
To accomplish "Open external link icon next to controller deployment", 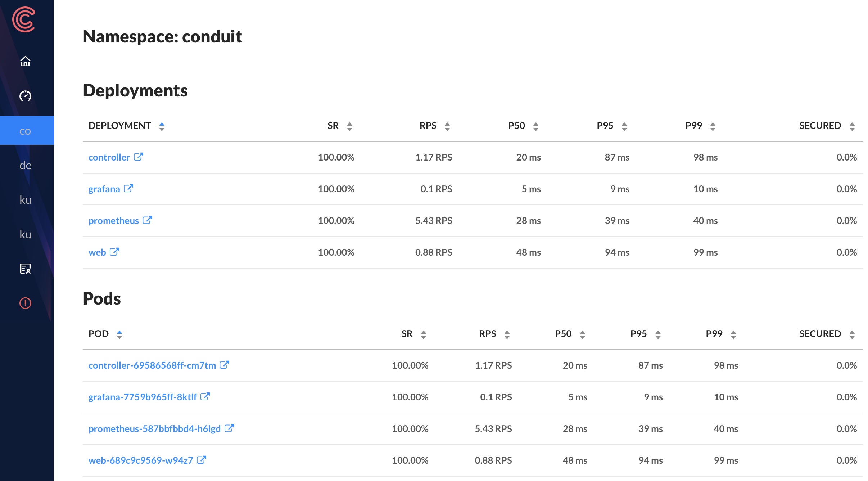I will pos(139,157).
